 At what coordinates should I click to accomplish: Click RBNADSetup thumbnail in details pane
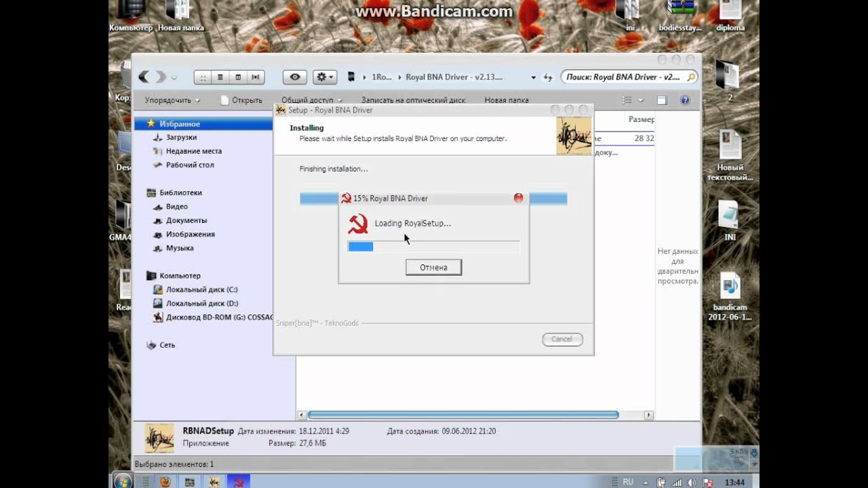159,439
